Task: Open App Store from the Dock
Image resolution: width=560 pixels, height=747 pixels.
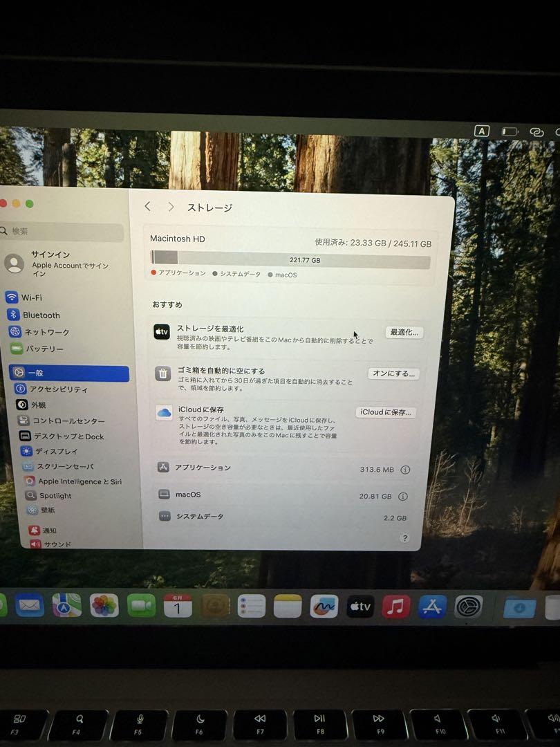Action: [432, 607]
